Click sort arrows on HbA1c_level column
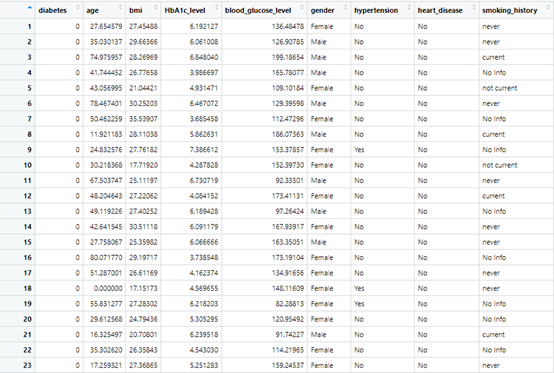Screen dimensions: 554x373 pos(216,8)
